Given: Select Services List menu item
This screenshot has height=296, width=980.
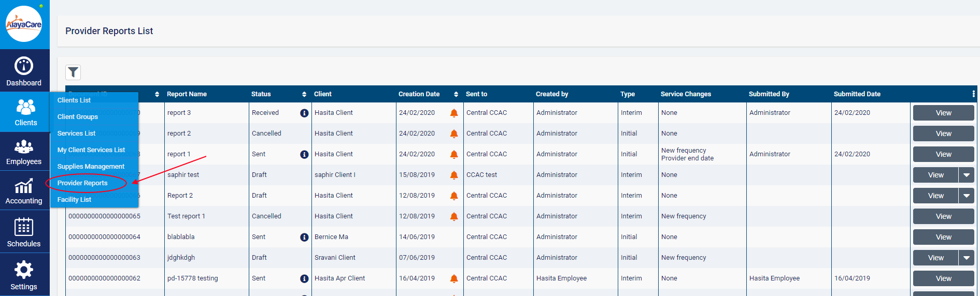Looking at the screenshot, I should pos(76,134).
